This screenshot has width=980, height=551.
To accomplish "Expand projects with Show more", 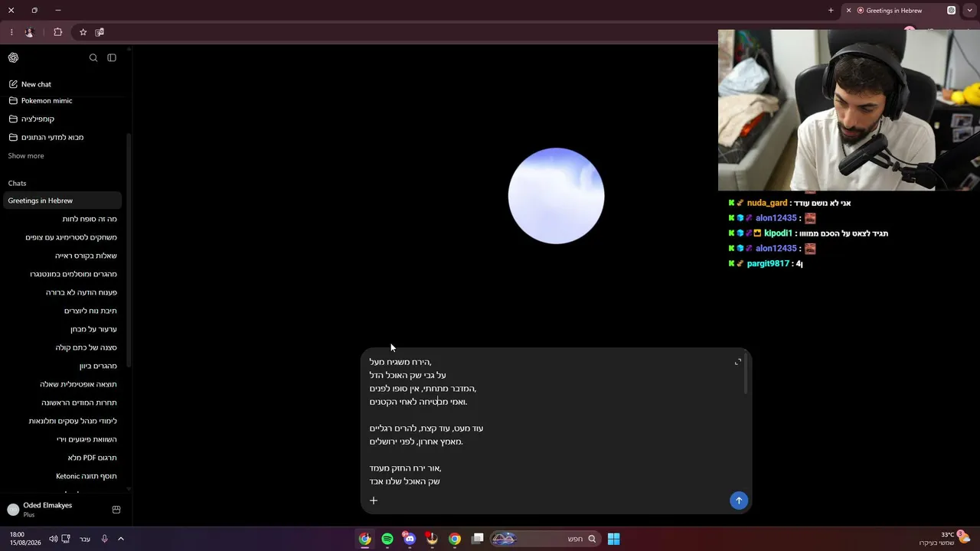I will coord(26,155).
